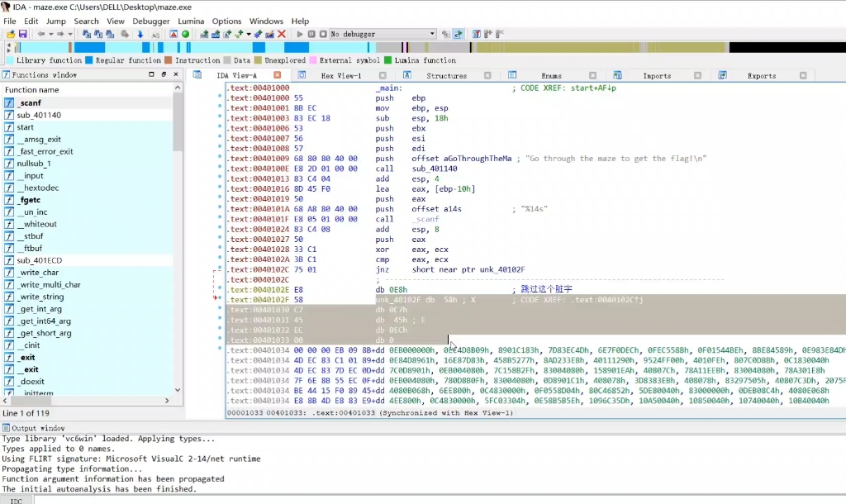
Task: Open the Debugger menu
Action: pyautogui.click(x=151, y=21)
